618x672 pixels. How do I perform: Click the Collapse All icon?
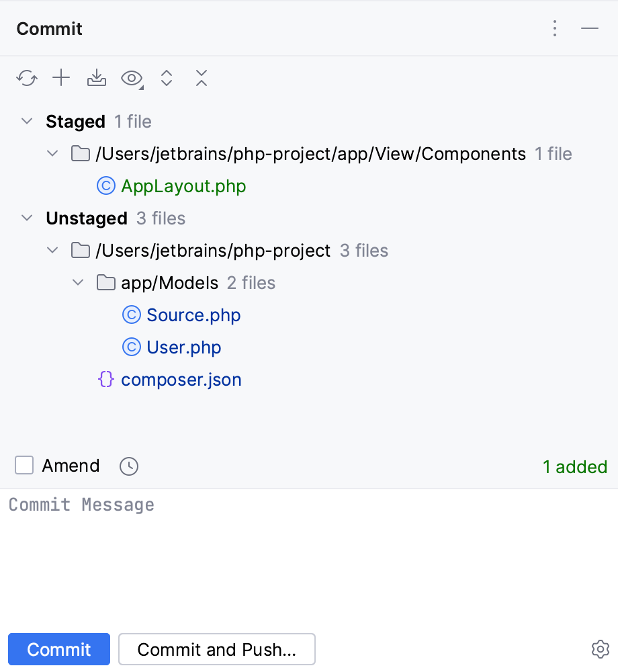(x=202, y=79)
